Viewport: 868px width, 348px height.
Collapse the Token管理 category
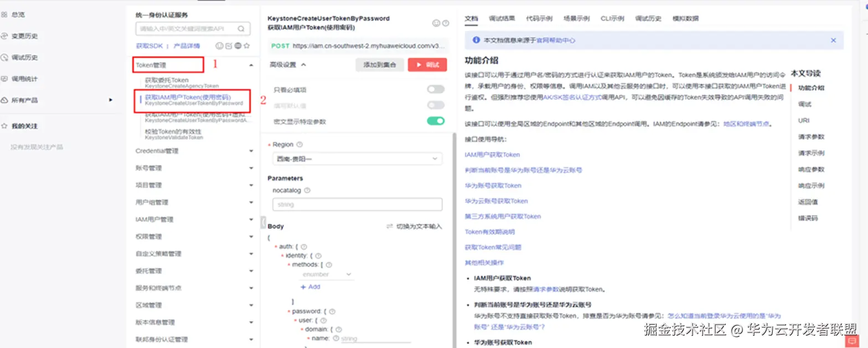pos(251,65)
